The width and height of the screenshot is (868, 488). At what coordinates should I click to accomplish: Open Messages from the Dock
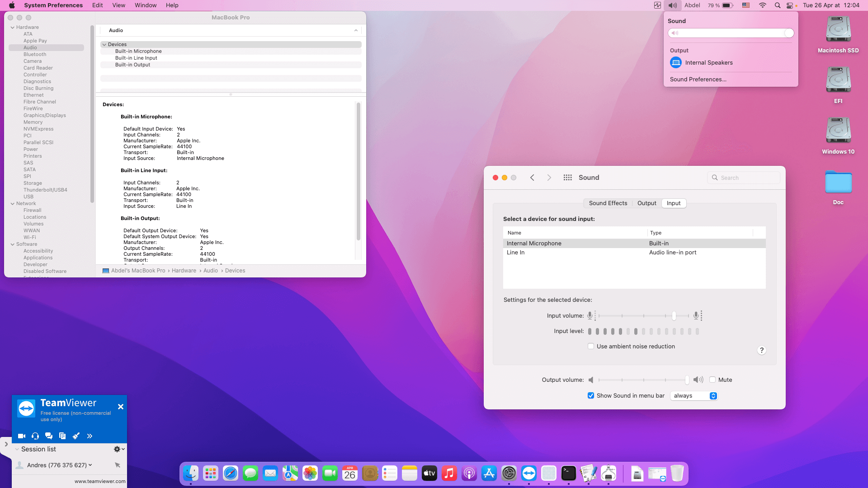click(x=250, y=473)
